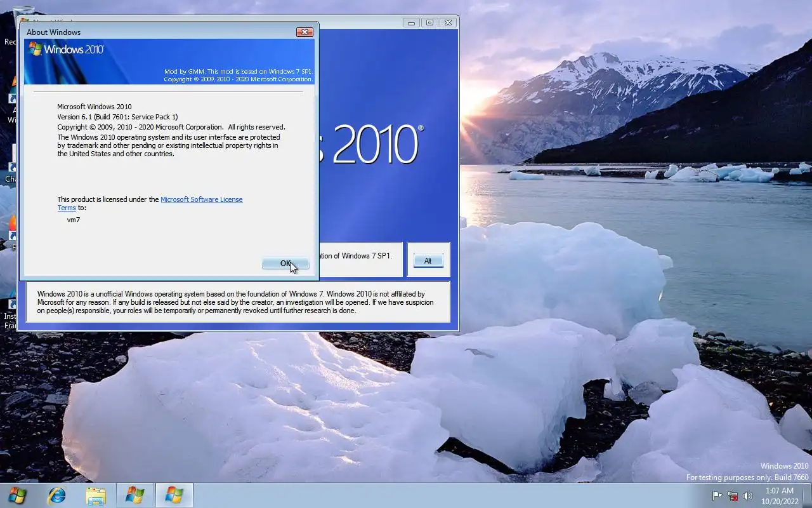812x508 pixels.
Task: Select the "Microsoft Windows 2010" text line
Action: 95,107
